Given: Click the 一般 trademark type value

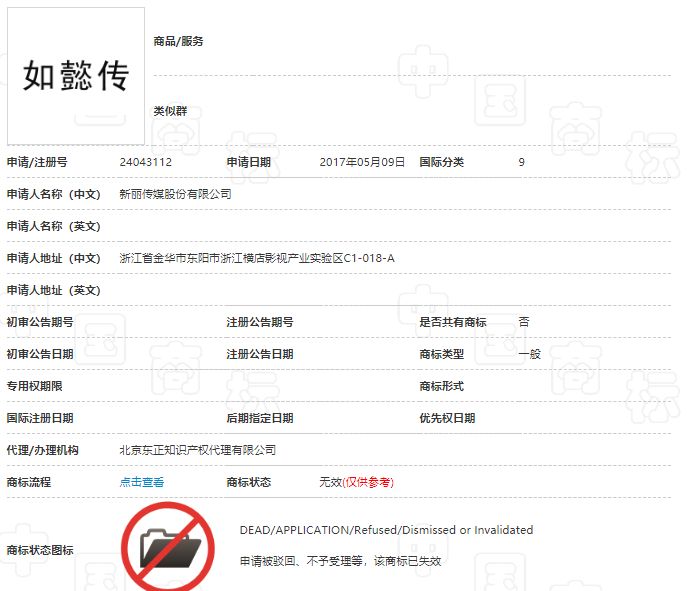Looking at the screenshot, I should pyautogui.click(x=529, y=354).
